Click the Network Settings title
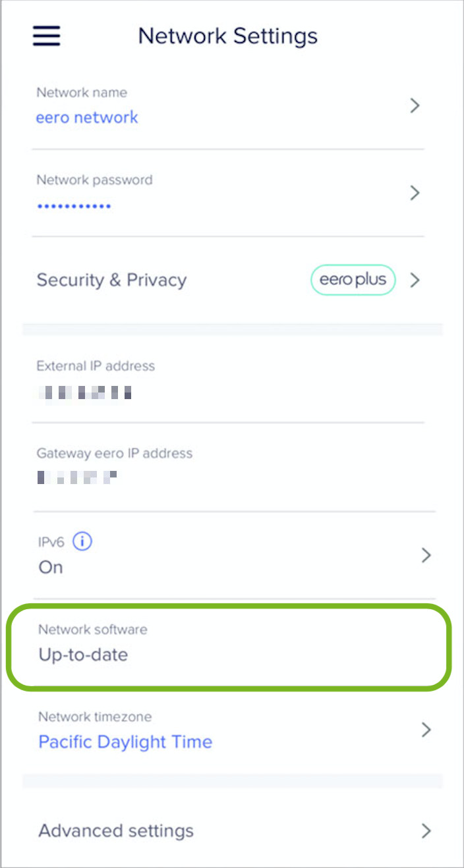This screenshot has height=868, width=464. [x=227, y=36]
